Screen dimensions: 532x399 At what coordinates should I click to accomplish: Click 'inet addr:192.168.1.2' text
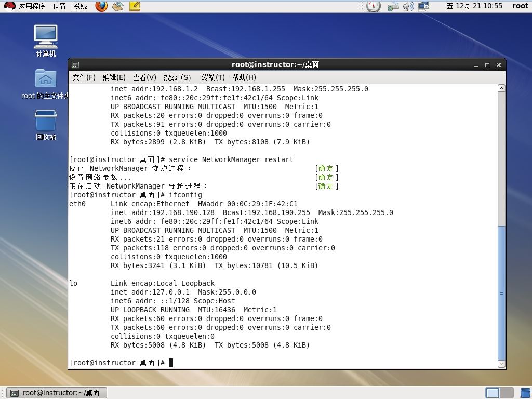pyautogui.click(x=154, y=89)
